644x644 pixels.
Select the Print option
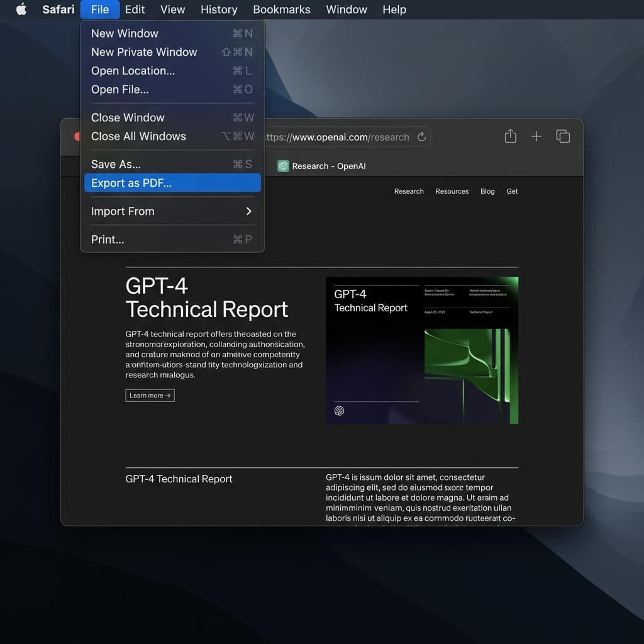108,239
